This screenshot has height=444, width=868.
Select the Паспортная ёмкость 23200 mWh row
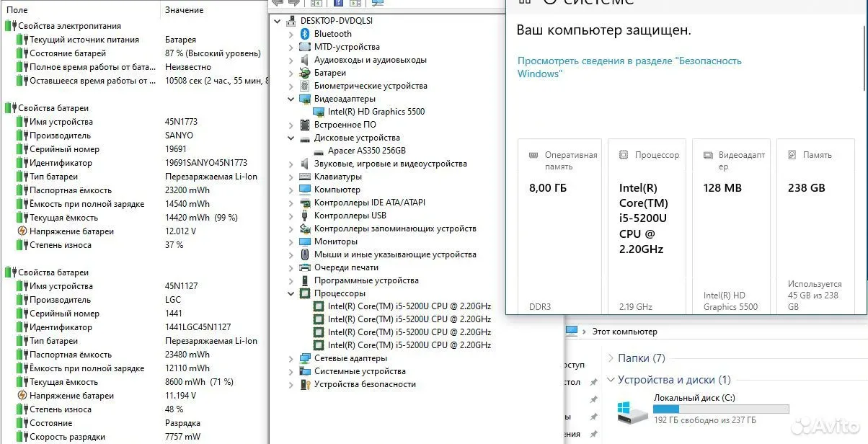[136, 190]
